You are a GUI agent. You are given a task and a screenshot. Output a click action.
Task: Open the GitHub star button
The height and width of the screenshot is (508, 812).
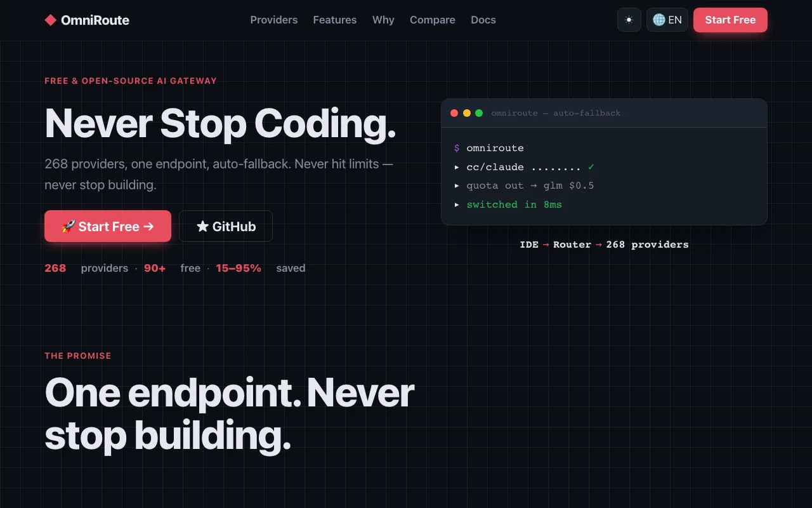click(x=226, y=226)
